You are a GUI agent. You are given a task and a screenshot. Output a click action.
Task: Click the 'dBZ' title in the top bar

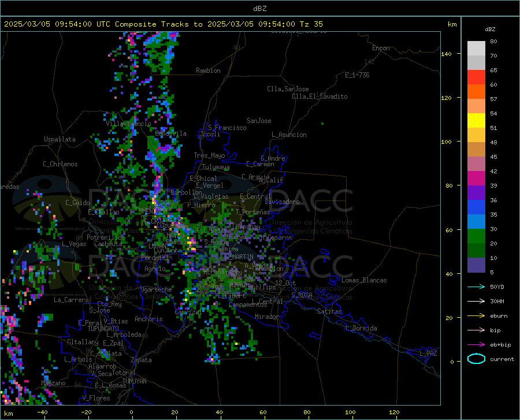tap(259, 9)
